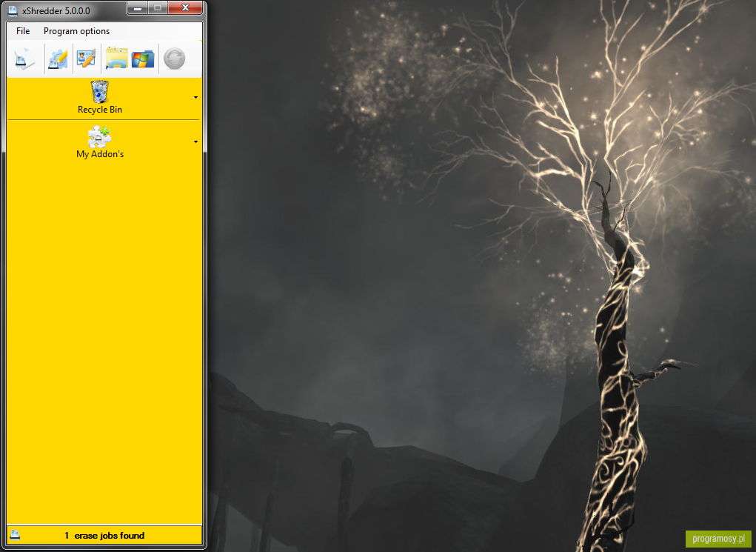This screenshot has height=552, width=756.
Task: Click the grey refresh circle icon
Action: 174,59
